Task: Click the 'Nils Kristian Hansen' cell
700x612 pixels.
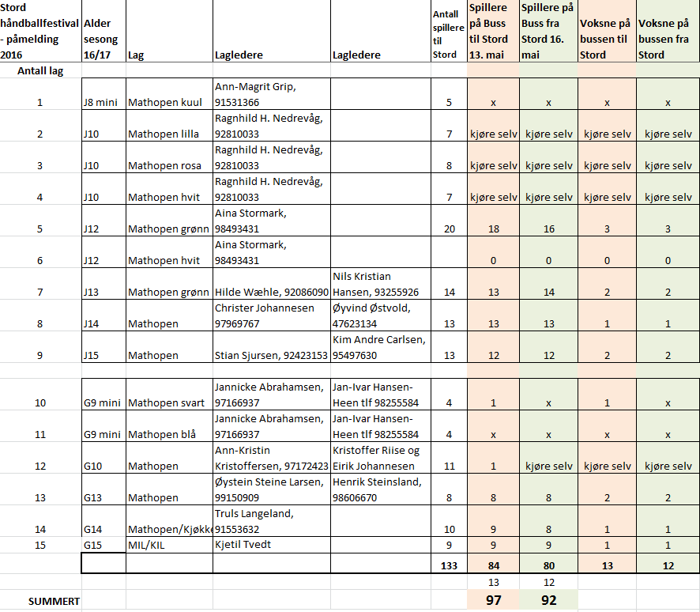Action: point(380,284)
